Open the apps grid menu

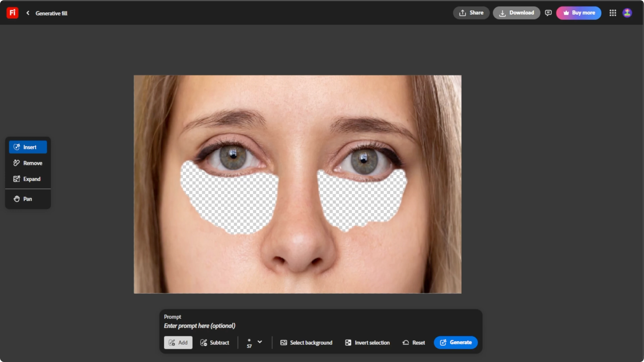pos(612,13)
